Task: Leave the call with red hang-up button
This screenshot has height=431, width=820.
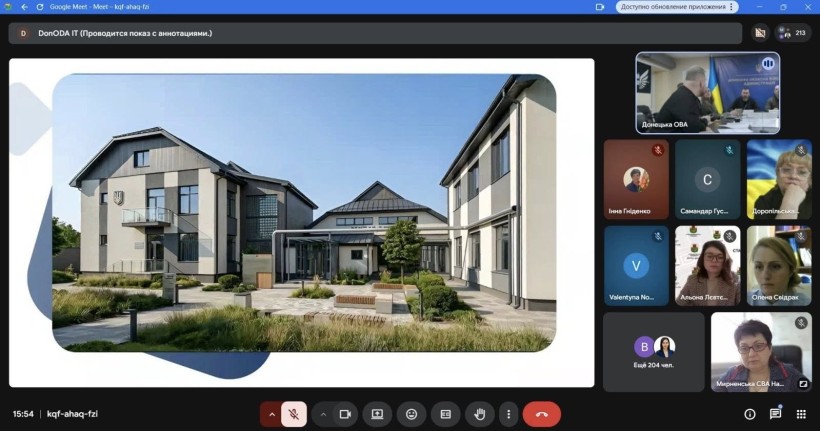Action: 542,414
